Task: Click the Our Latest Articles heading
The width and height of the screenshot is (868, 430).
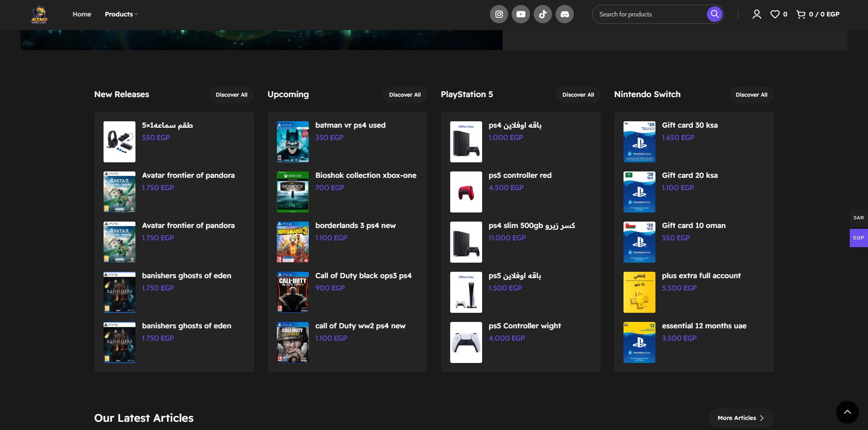Action: click(144, 418)
